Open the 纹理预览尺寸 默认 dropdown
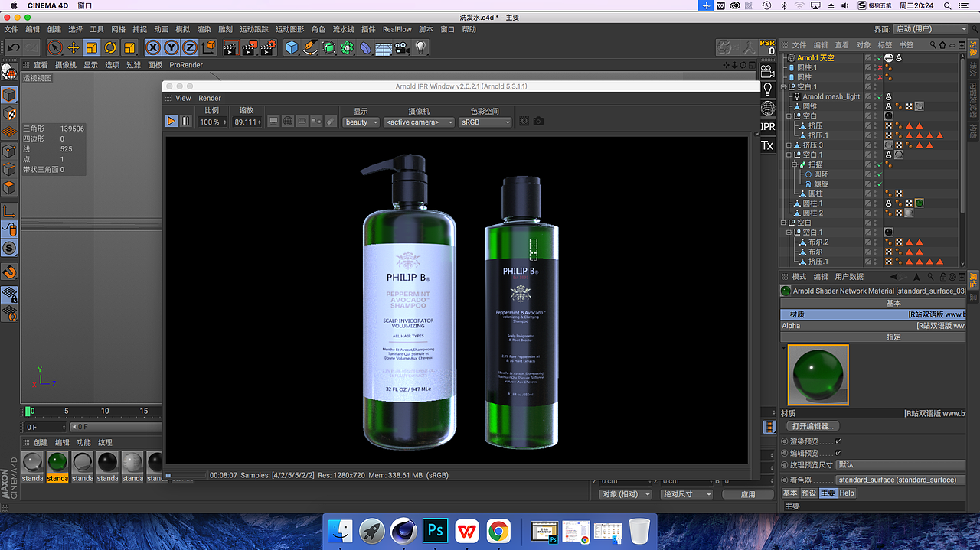This screenshot has height=550, width=980. coord(901,464)
